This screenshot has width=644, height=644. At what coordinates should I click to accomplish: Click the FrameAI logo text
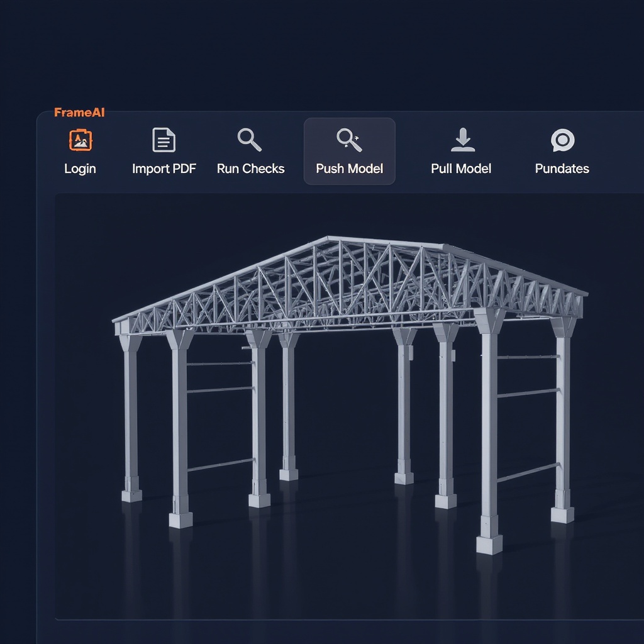79,113
